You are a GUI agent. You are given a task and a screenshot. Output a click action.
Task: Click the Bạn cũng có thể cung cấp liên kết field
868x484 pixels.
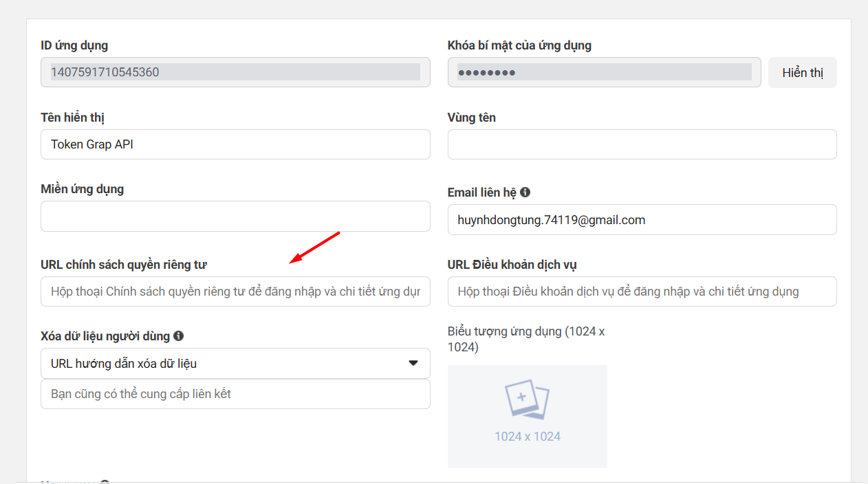(235, 394)
